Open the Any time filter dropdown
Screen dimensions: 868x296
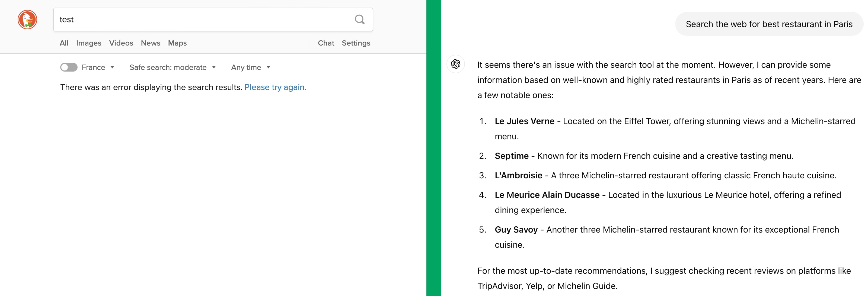pyautogui.click(x=250, y=67)
